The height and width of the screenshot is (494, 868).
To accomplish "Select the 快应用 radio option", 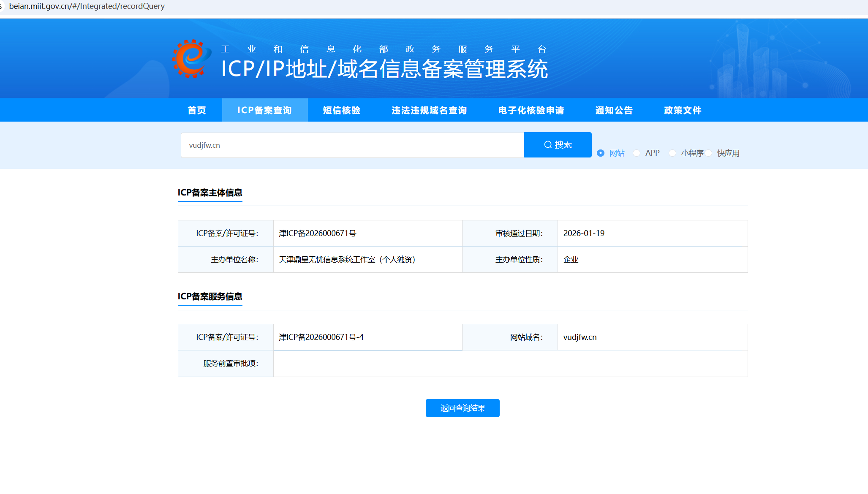I will coord(709,153).
